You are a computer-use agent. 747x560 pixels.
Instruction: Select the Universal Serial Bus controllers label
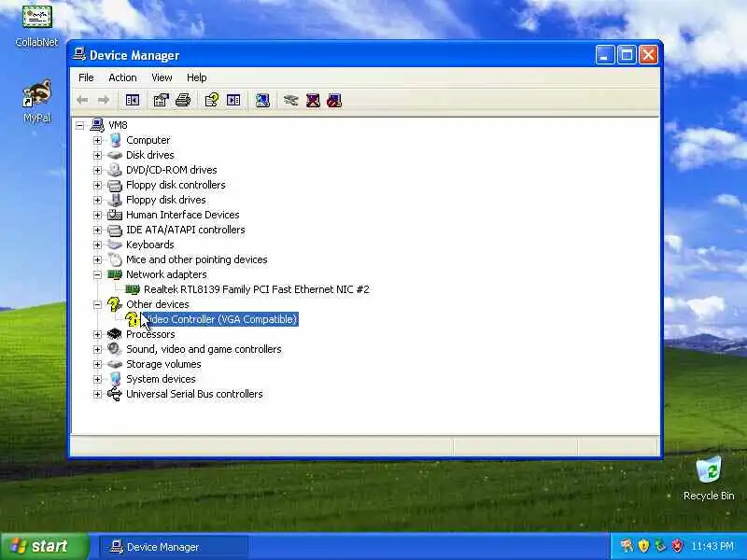[x=194, y=394]
